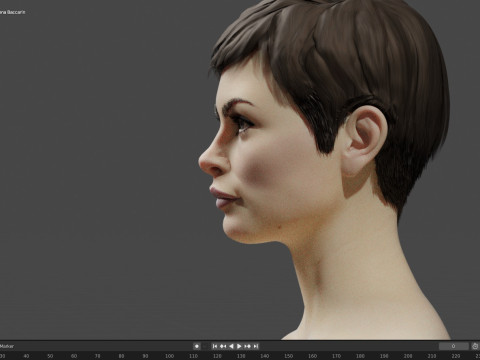The image size is (480, 360).
Task: Click the current frame field showing 0
Action: coord(453,346)
